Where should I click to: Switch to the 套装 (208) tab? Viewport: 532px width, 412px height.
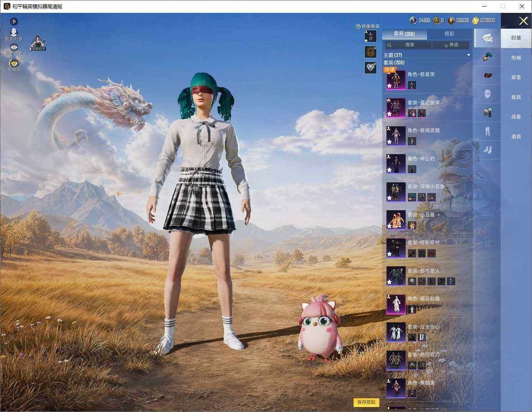click(404, 34)
